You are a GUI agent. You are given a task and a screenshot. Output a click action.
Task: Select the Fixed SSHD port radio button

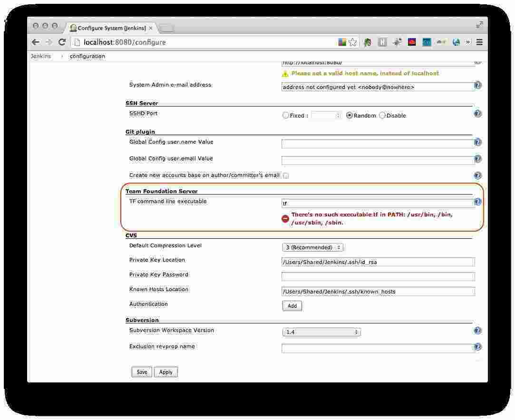[x=285, y=116]
